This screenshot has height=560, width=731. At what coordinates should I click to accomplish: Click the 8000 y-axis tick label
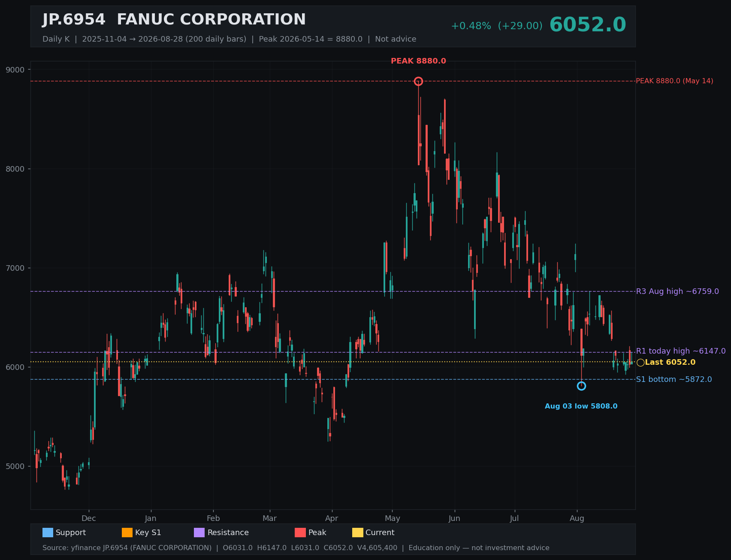[x=15, y=169]
